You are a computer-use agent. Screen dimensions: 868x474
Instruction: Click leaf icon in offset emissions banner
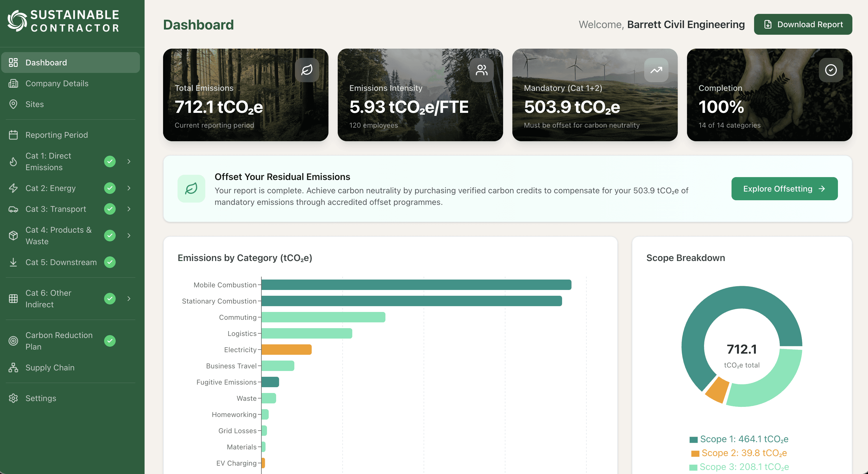191,188
